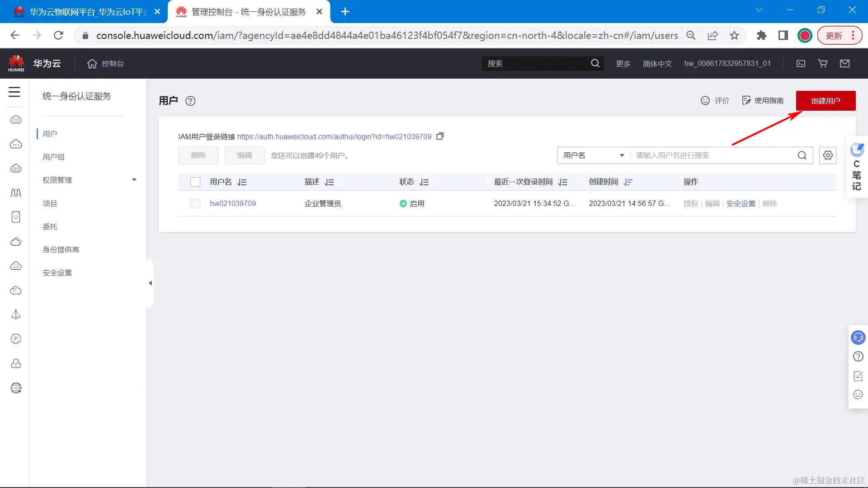
Task: Copy the IAM login link with the copy icon
Action: (x=440, y=136)
